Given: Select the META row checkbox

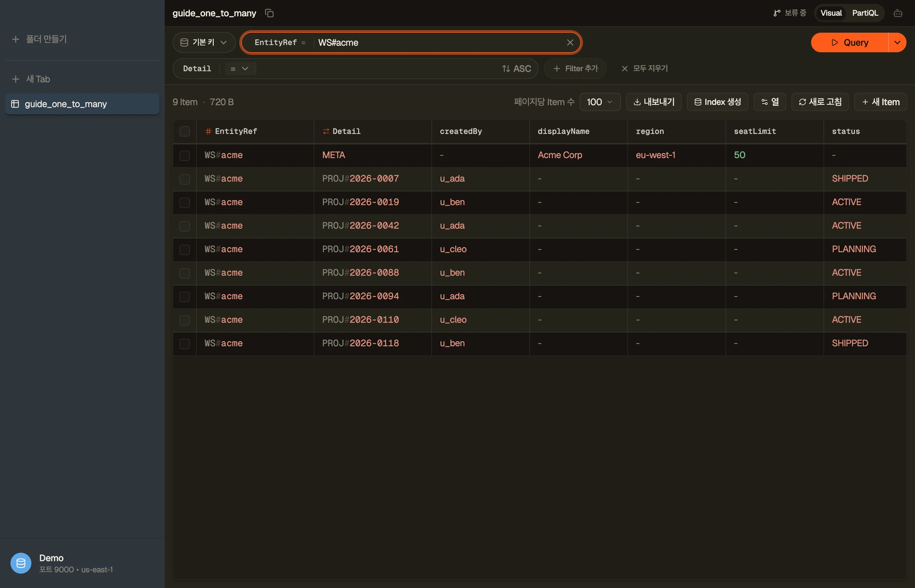Looking at the screenshot, I should [x=184, y=155].
